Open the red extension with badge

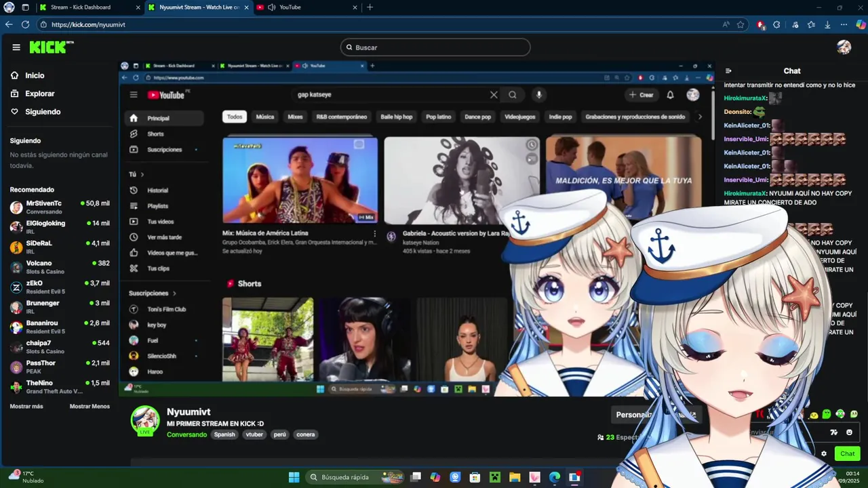tap(761, 24)
